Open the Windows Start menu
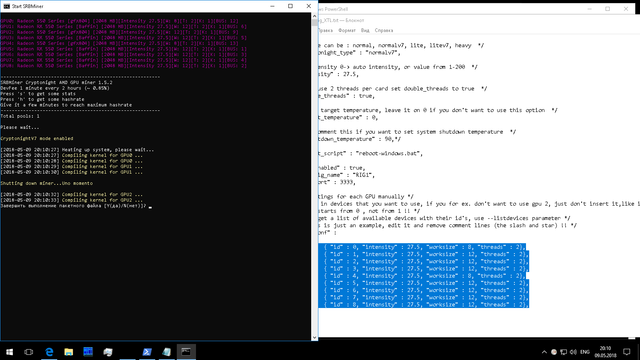Image resolution: width=640 pixels, height=360 pixels. [x=9, y=351]
